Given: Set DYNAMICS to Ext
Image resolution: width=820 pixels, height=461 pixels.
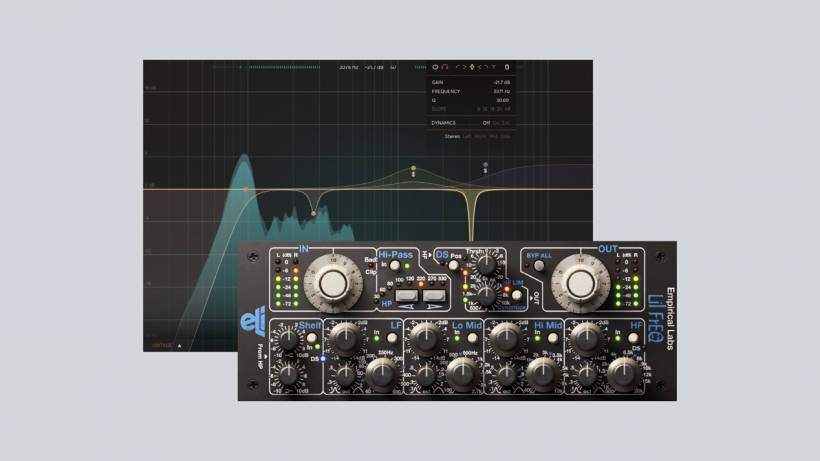Looking at the screenshot, I should (506, 123).
